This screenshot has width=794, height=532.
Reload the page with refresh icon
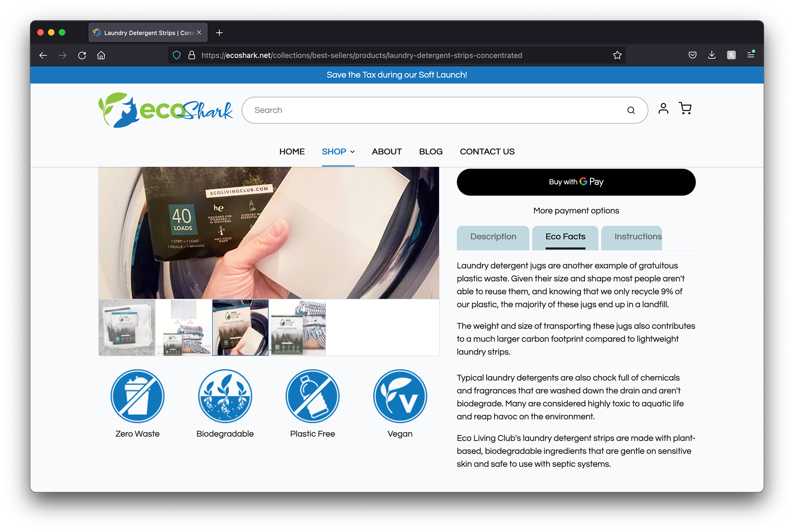click(82, 55)
